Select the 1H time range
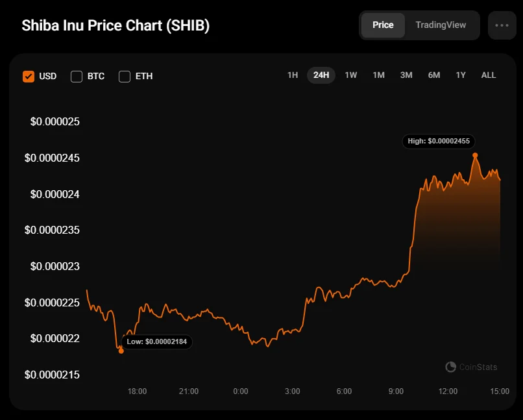 [293, 75]
